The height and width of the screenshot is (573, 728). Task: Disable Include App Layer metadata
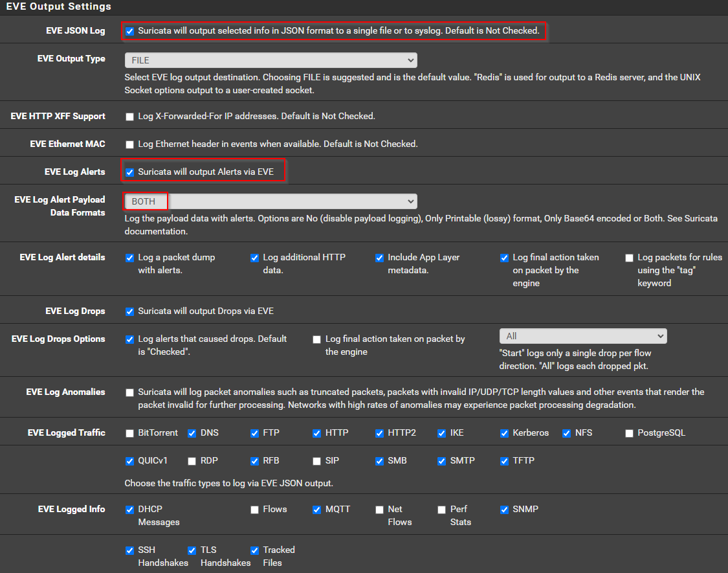click(x=379, y=258)
